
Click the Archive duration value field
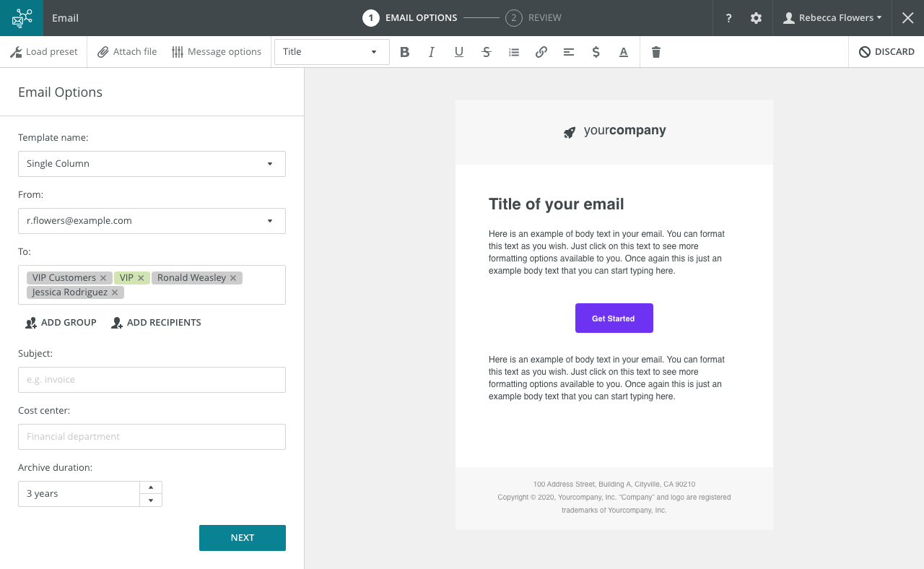point(79,494)
